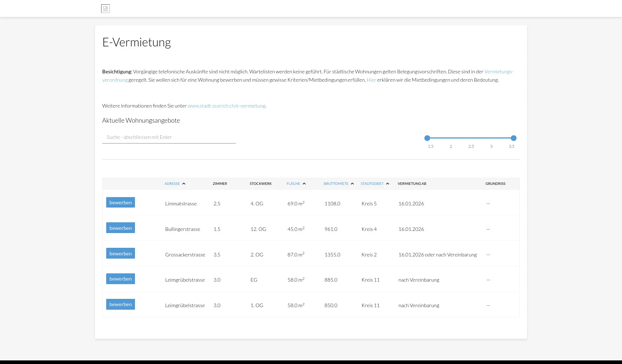
Task: Apply for Leimgrübelstrasse 1. OG apartment
Action: 121,304
